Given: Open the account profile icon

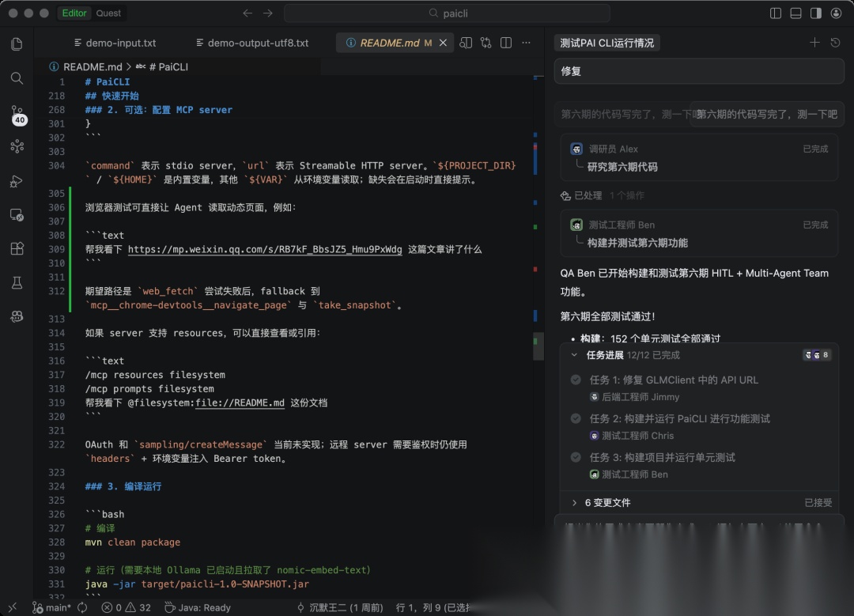Looking at the screenshot, I should 836,13.
